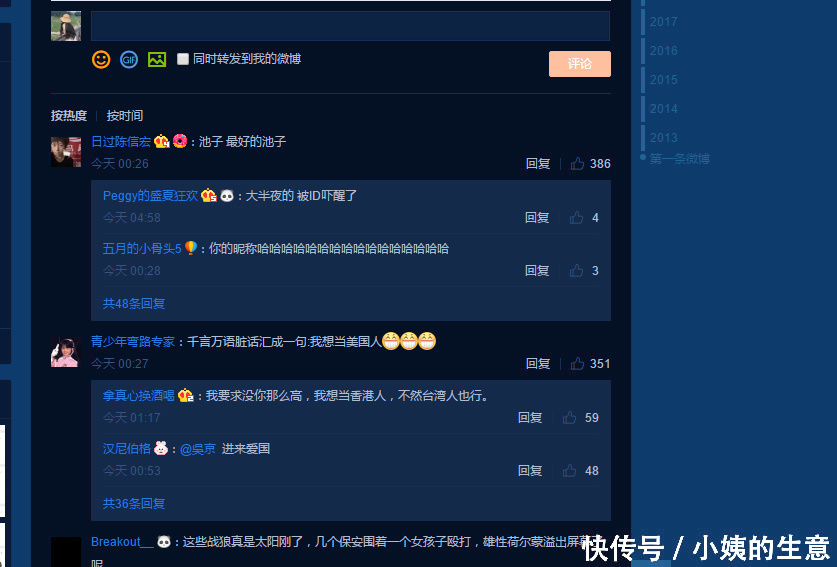Jump to 第一条微博 timeline marker

pos(680,159)
